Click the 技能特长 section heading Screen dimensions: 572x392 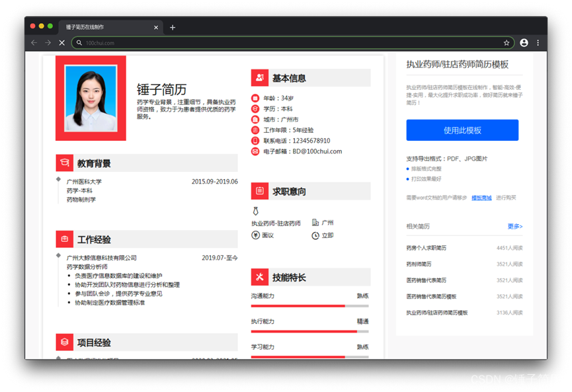289,278
